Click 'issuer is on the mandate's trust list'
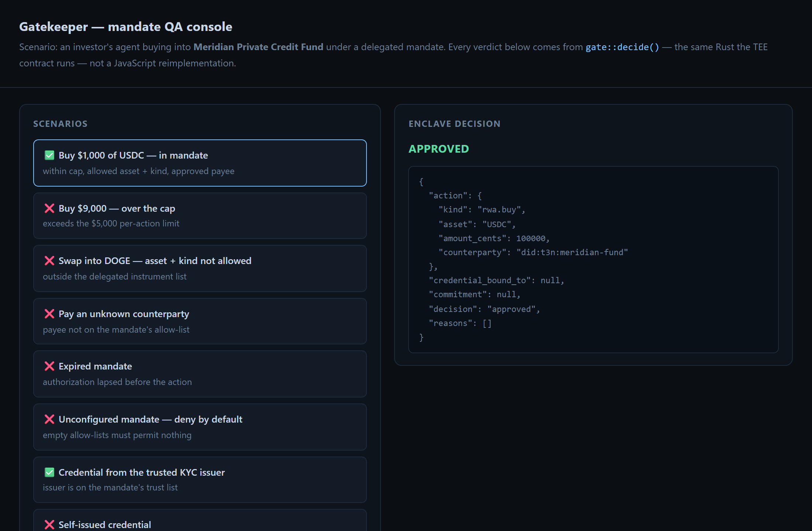Screen dimensions: 812x531 tap(110, 487)
